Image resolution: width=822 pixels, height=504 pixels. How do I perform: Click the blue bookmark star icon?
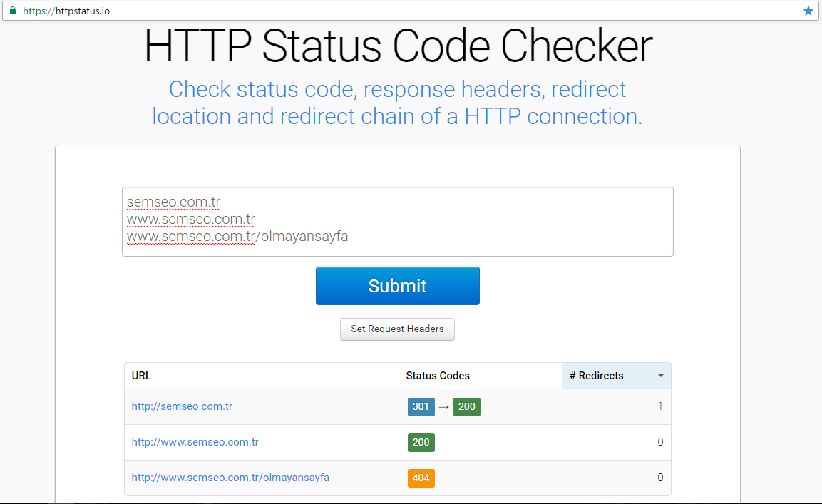tap(808, 11)
